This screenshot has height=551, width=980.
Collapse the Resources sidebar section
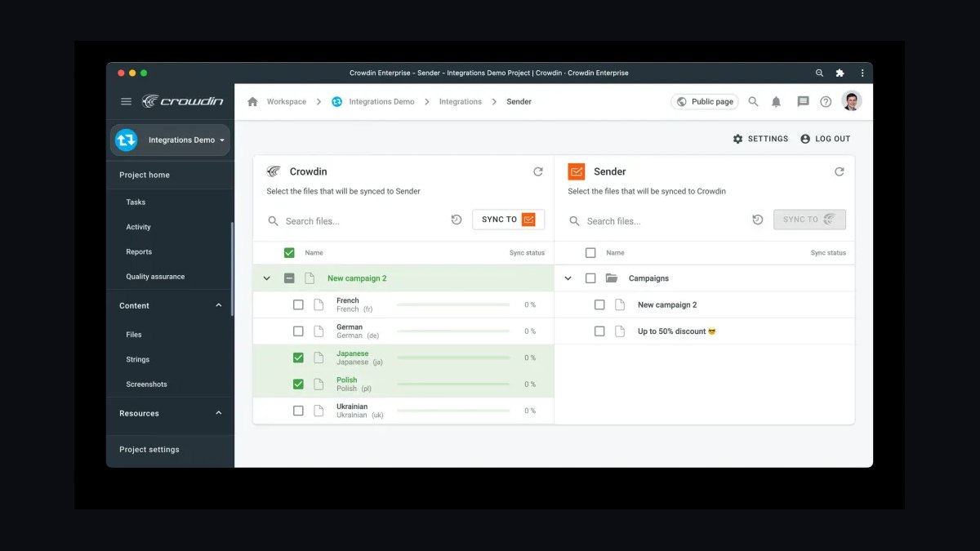[219, 413]
